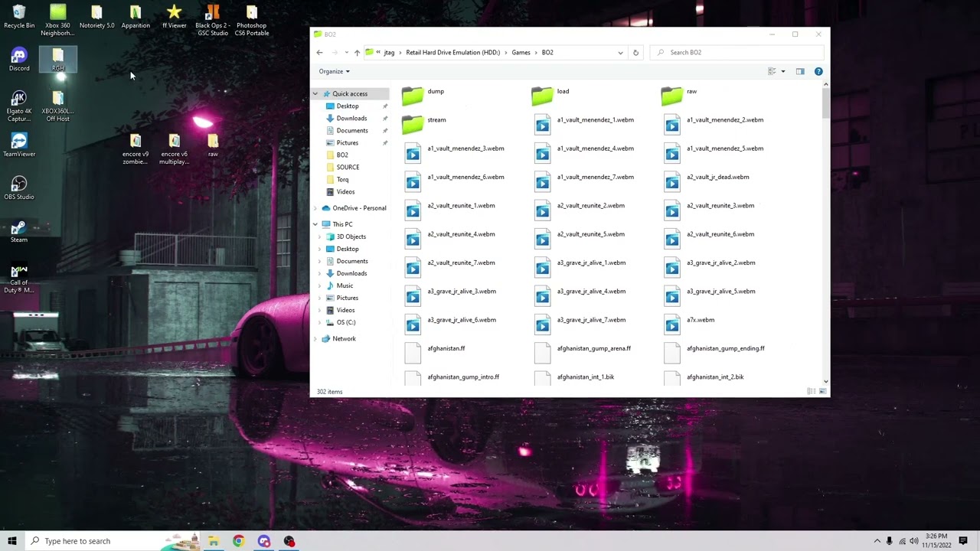
Task: Collapse the This PC tree node
Action: point(315,224)
